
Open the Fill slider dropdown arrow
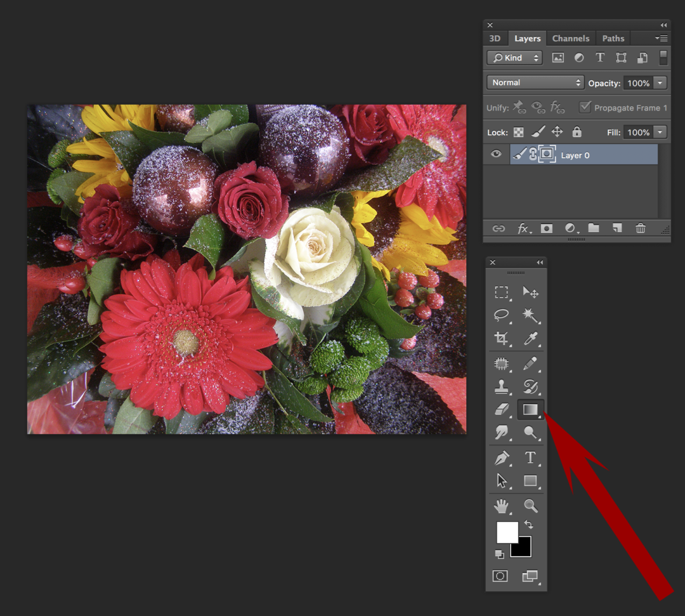660,132
